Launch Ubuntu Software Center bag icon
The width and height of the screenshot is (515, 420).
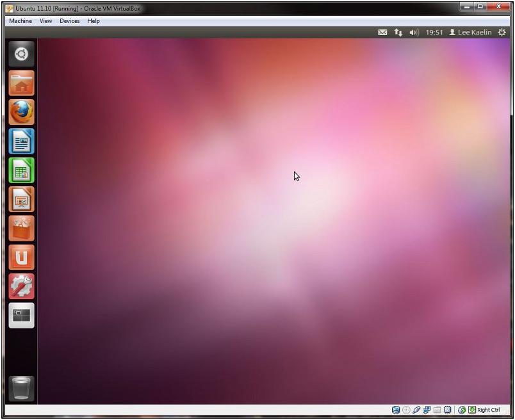point(21,229)
